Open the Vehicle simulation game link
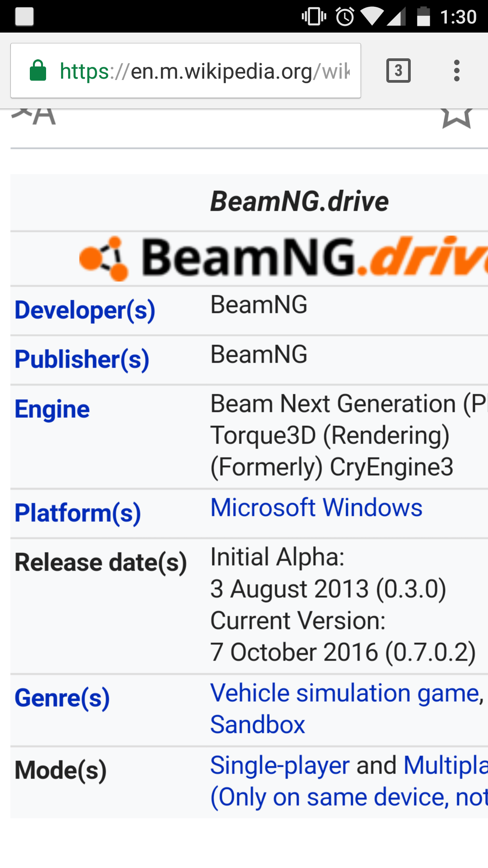This screenshot has height=868, width=488. [344, 693]
